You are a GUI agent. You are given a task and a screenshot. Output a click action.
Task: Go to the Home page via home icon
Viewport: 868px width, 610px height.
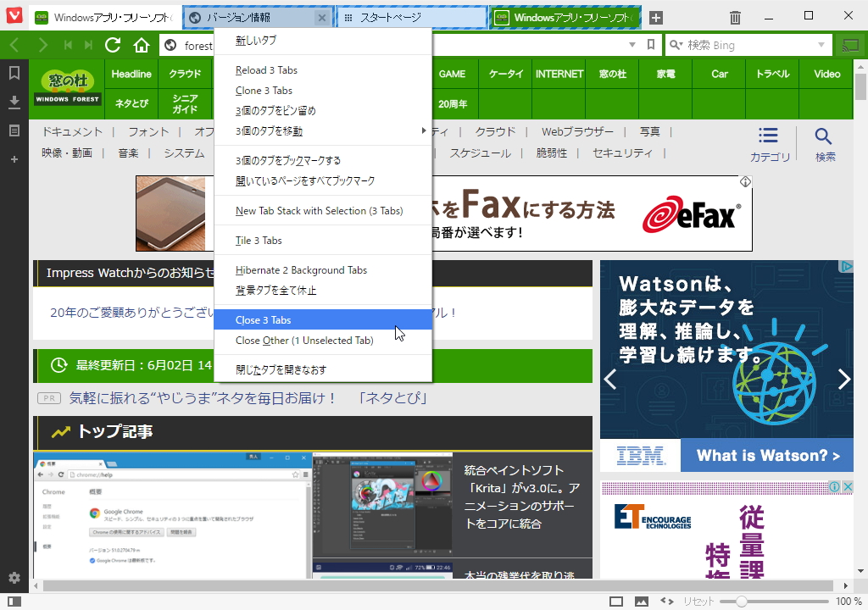click(x=142, y=44)
